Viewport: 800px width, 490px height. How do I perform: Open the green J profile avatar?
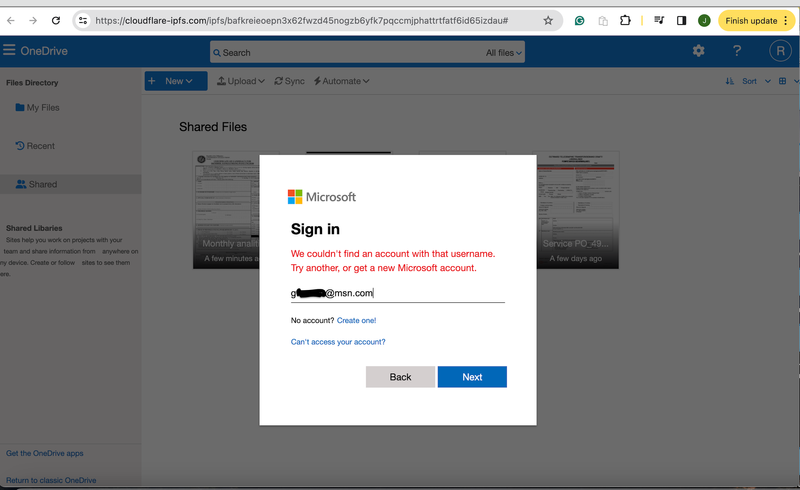[704, 20]
